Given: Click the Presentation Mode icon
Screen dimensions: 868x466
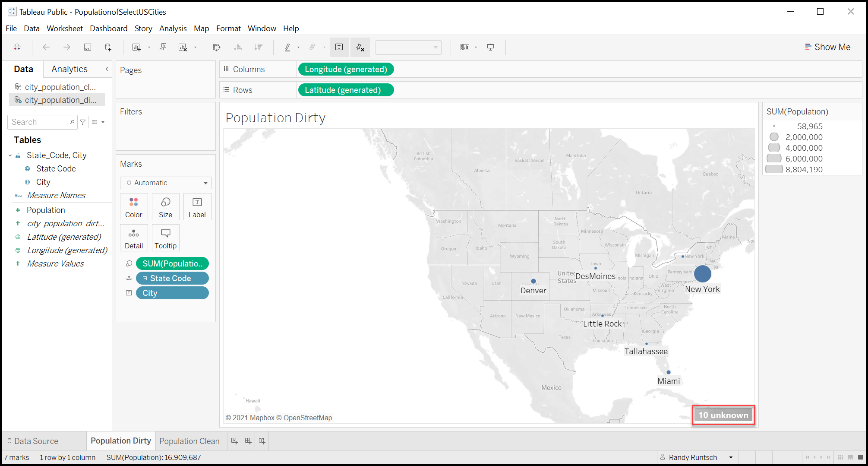Looking at the screenshot, I should pyautogui.click(x=490, y=47).
